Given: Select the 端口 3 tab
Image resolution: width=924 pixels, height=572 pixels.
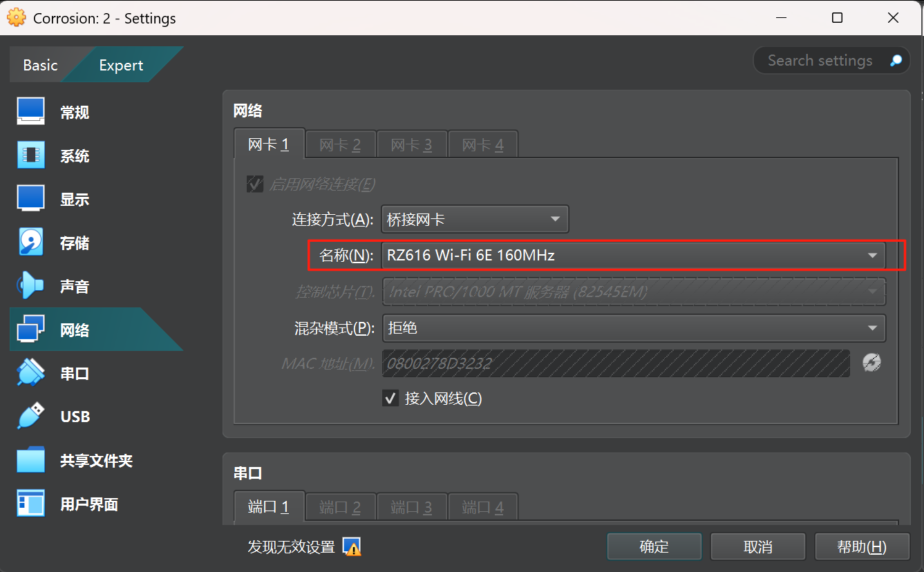Looking at the screenshot, I should point(411,508).
